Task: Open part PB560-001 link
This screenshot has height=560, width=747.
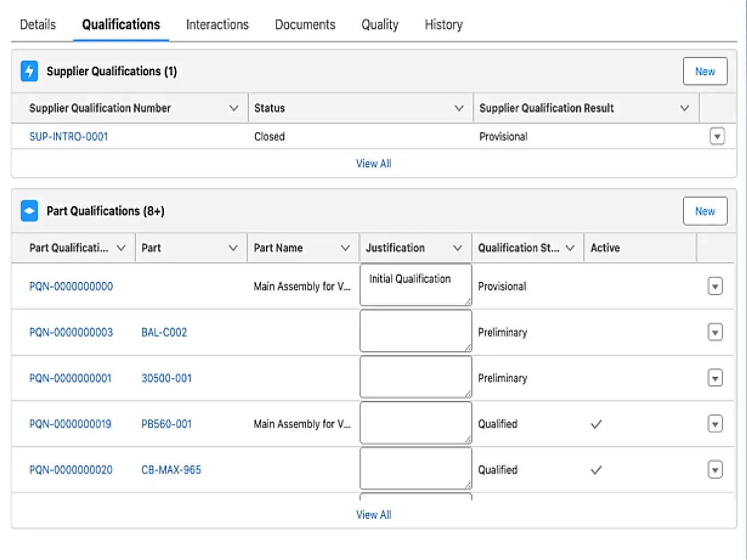Action: coord(166,424)
